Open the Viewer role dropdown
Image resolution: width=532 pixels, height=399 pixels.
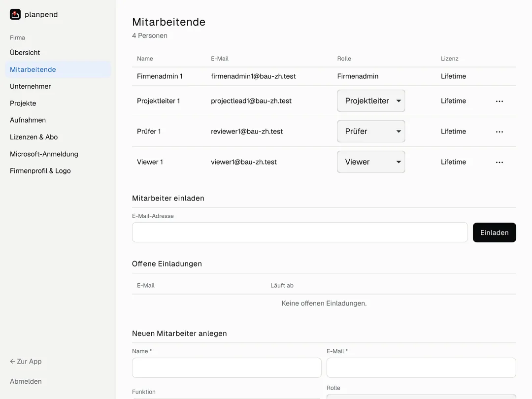coord(371,162)
